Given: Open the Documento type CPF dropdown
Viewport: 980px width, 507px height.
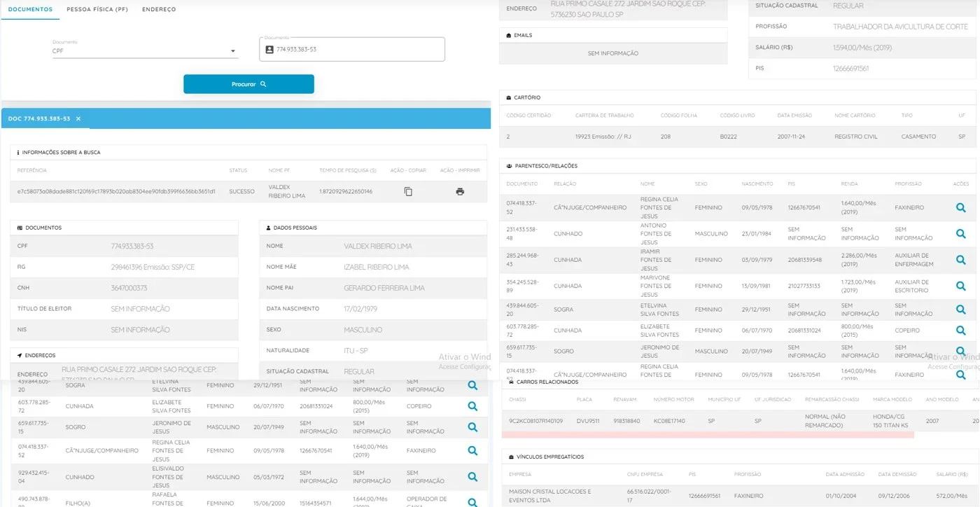Looking at the screenshot, I should pyautogui.click(x=145, y=50).
